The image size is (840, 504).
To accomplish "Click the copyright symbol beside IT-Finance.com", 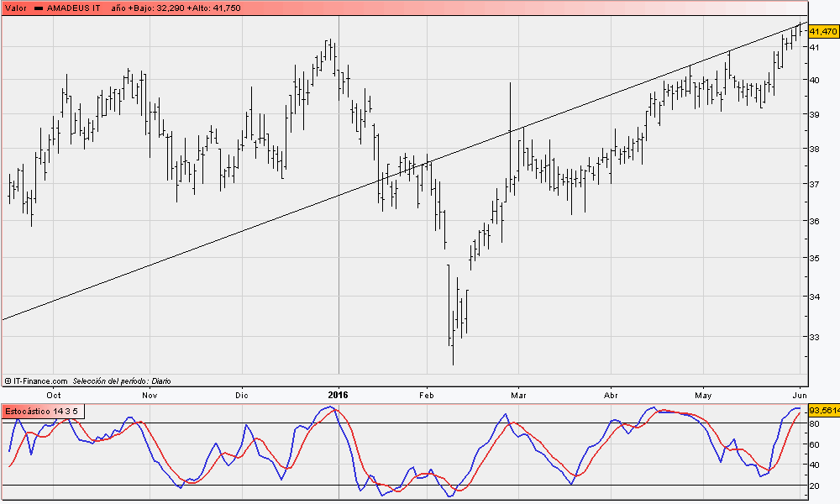I will pyautogui.click(x=8, y=381).
